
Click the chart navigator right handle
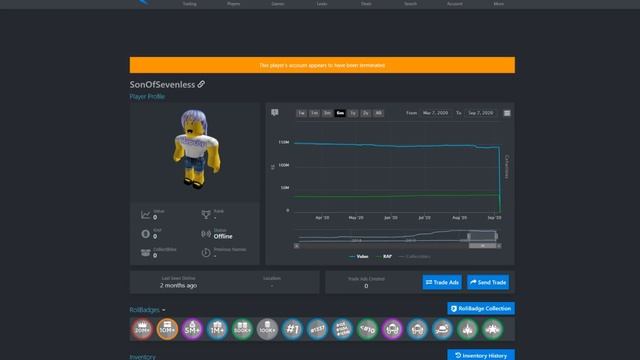pyautogui.click(x=496, y=236)
